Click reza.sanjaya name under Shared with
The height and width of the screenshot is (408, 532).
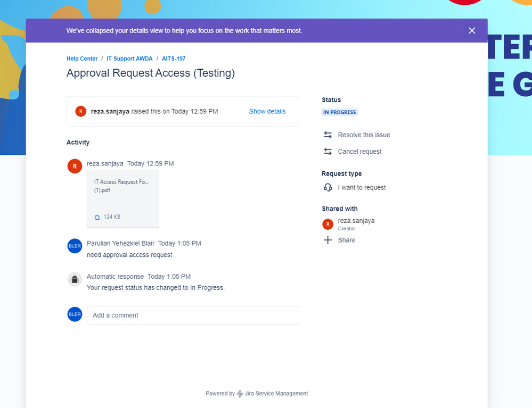356,221
